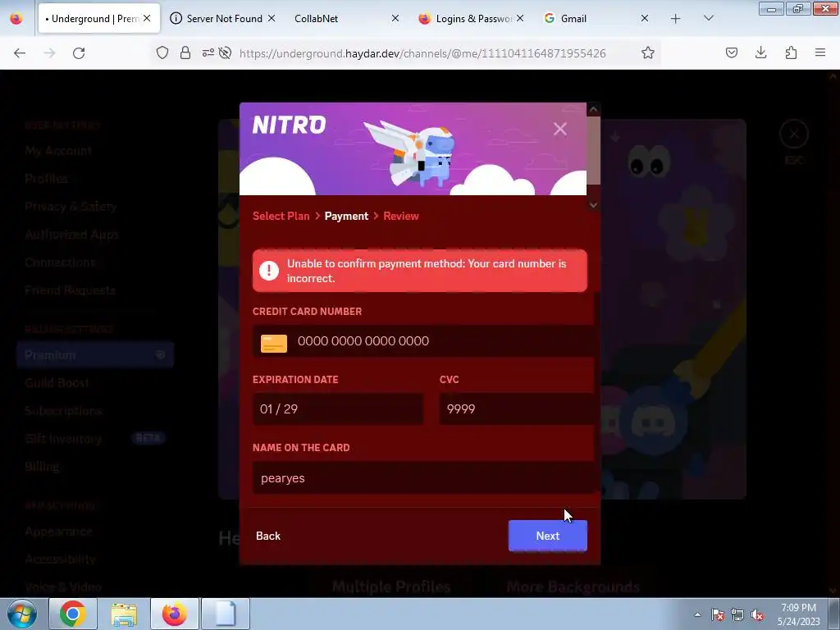Open a new browser tab
The height and width of the screenshot is (630, 840).
coord(676,19)
